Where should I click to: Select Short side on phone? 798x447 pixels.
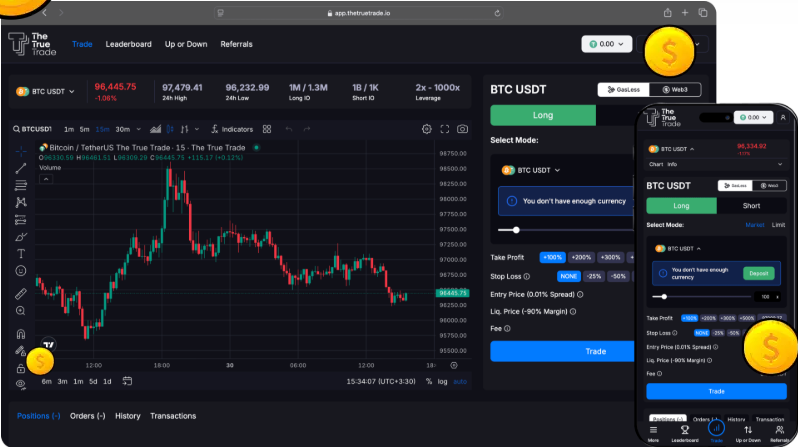(751, 206)
